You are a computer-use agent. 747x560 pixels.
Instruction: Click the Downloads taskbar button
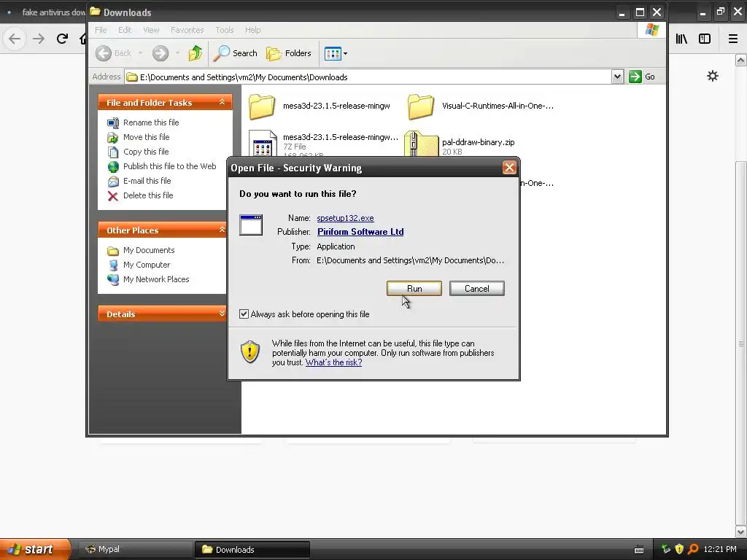pos(252,550)
